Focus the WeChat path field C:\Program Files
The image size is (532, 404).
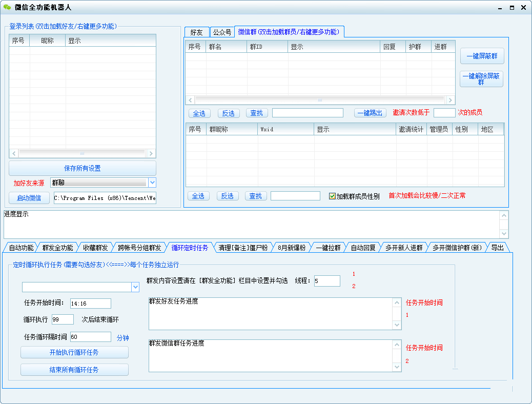(x=105, y=198)
